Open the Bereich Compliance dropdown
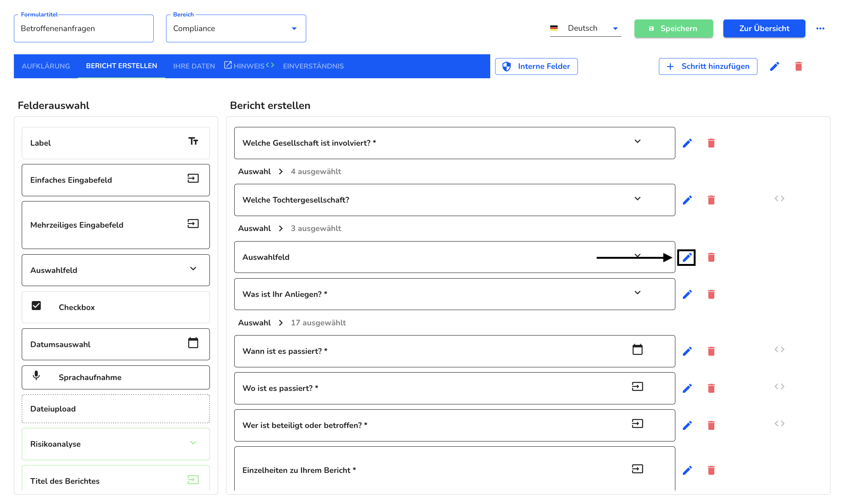This screenshot has width=841, height=504. pyautogui.click(x=236, y=28)
